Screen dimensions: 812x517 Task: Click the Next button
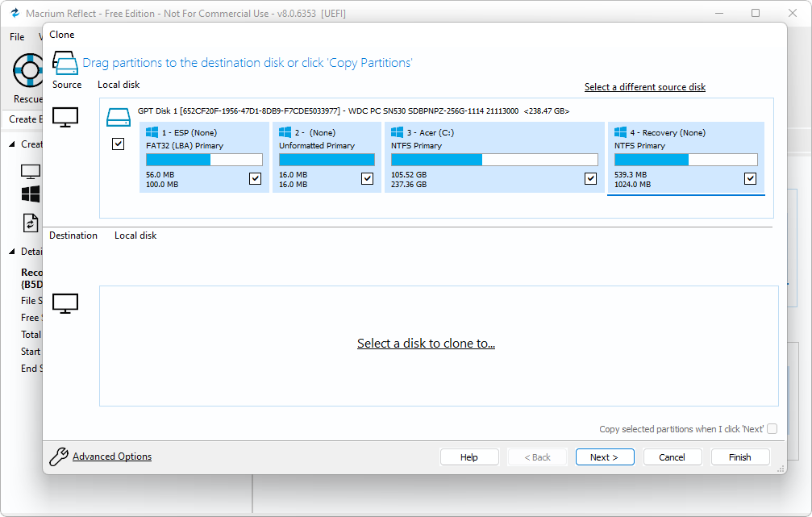click(605, 457)
